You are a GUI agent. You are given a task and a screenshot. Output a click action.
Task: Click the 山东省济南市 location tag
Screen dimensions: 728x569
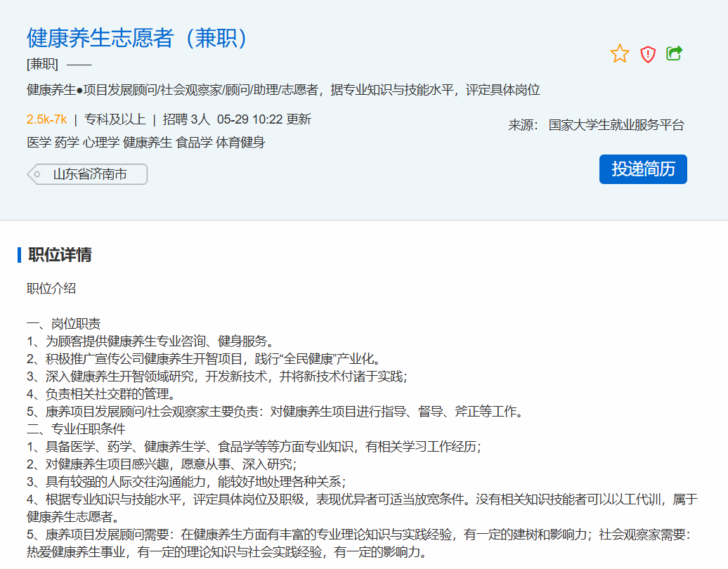90,174
